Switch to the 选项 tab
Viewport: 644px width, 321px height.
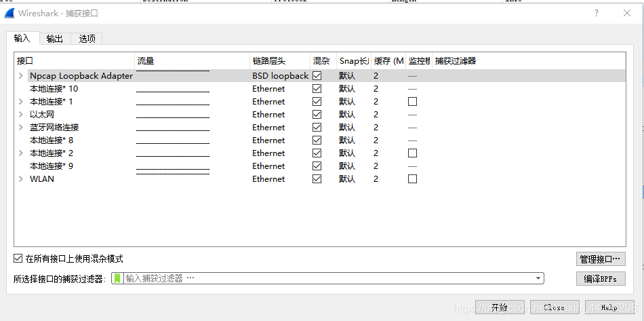87,39
